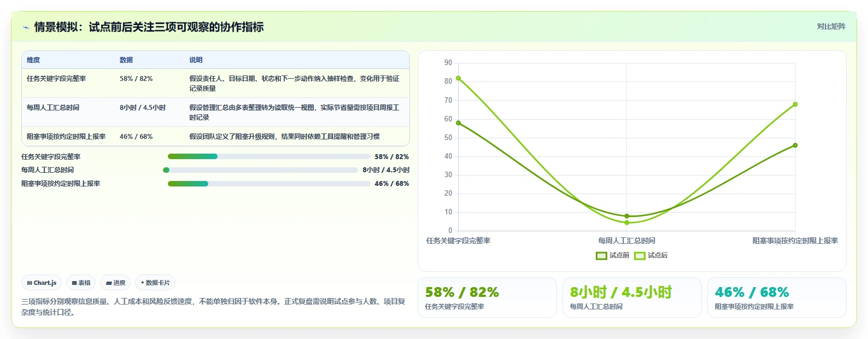Toggle the 试点后 legend item

click(x=650, y=255)
